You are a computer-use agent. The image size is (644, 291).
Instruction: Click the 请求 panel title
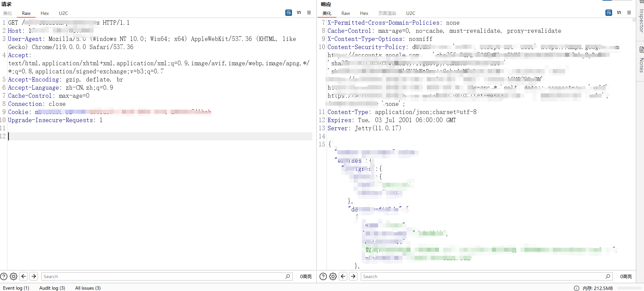(x=6, y=4)
